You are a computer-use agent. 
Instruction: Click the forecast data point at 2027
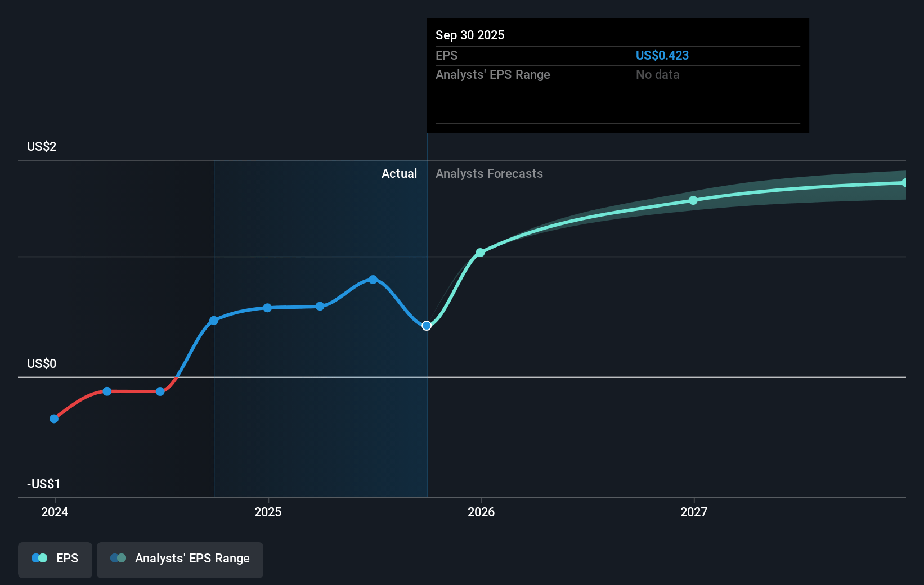693,200
